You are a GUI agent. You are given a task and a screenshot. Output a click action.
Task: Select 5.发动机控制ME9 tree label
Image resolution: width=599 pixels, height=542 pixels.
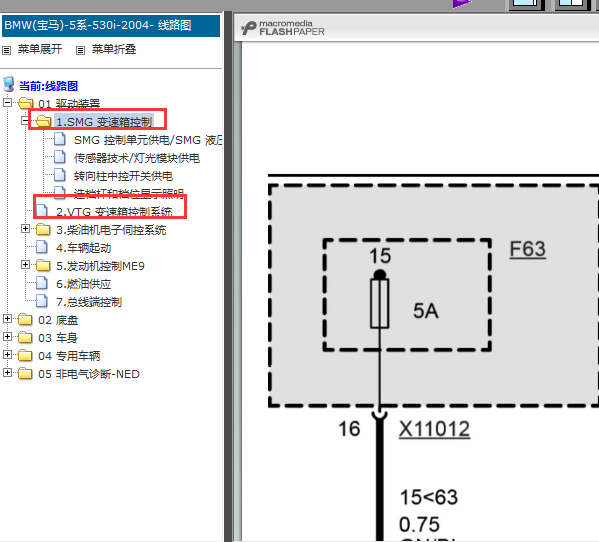100,266
